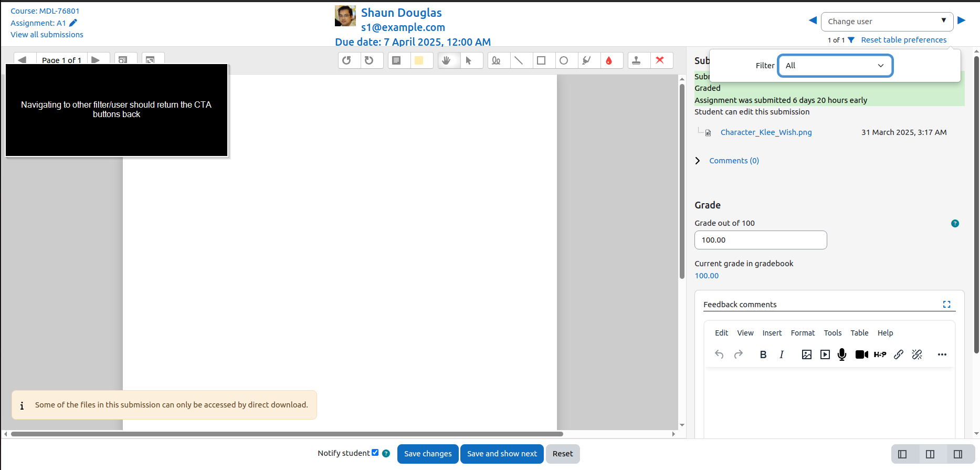Open grade help question icon
This screenshot has width=980, height=470.
pyautogui.click(x=955, y=223)
